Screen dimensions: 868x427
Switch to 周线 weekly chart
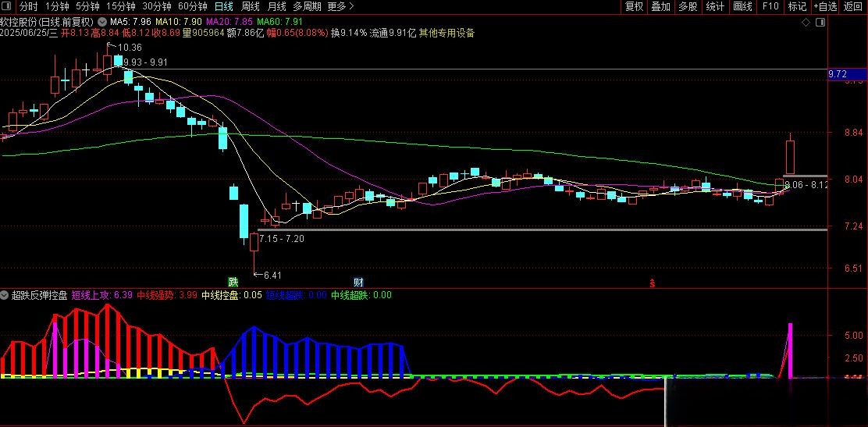coord(250,6)
